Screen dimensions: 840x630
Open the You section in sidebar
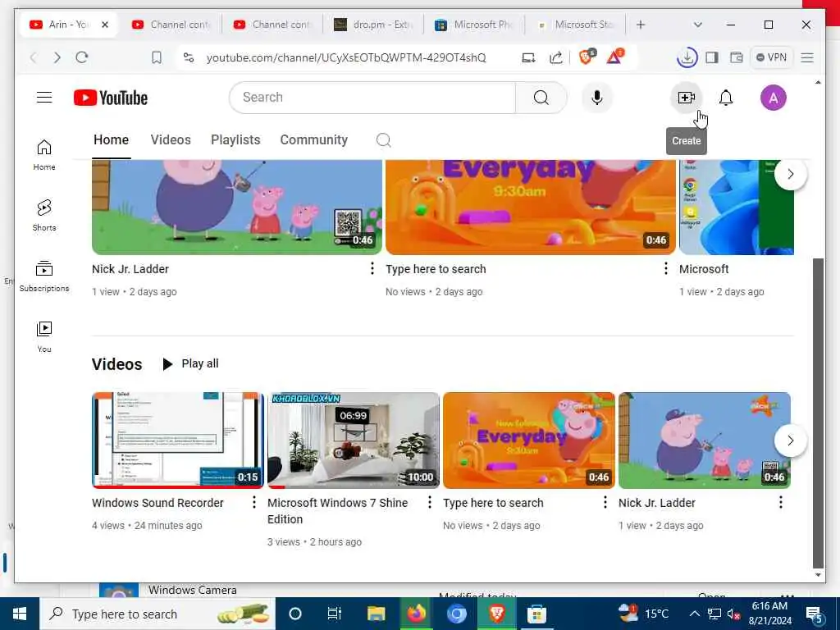[44, 336]
